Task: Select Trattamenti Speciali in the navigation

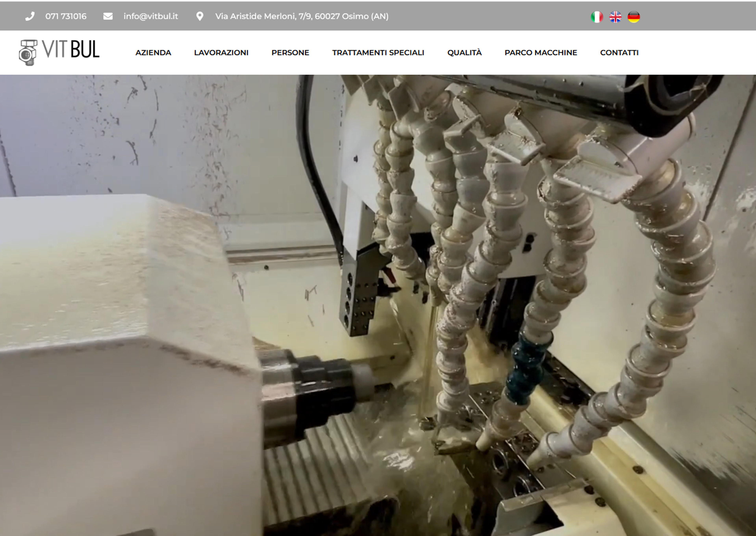Action: click(x=378, y=53)
